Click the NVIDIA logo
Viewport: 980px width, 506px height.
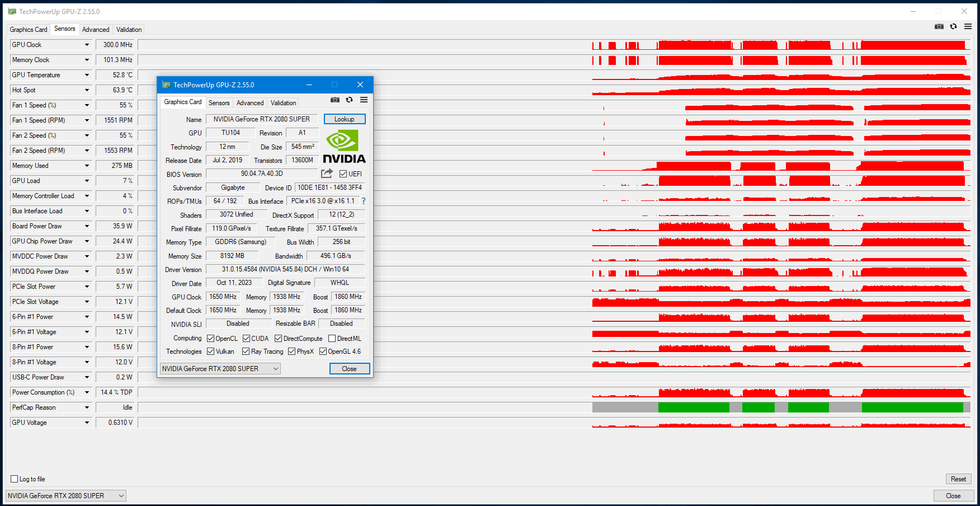point(345,147)
